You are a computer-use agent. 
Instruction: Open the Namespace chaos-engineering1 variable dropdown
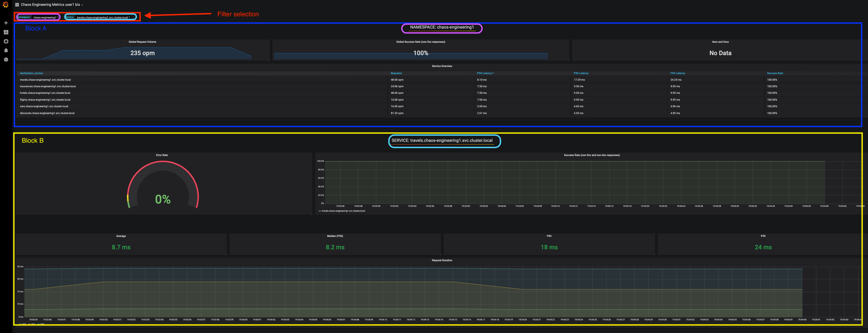click(x=46, y=17)
